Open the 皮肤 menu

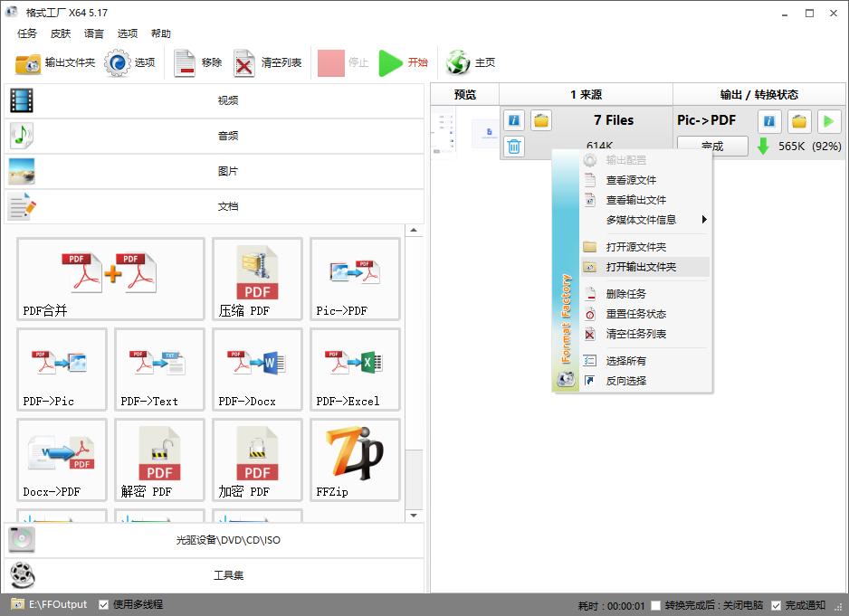click(x=61, y=33)
